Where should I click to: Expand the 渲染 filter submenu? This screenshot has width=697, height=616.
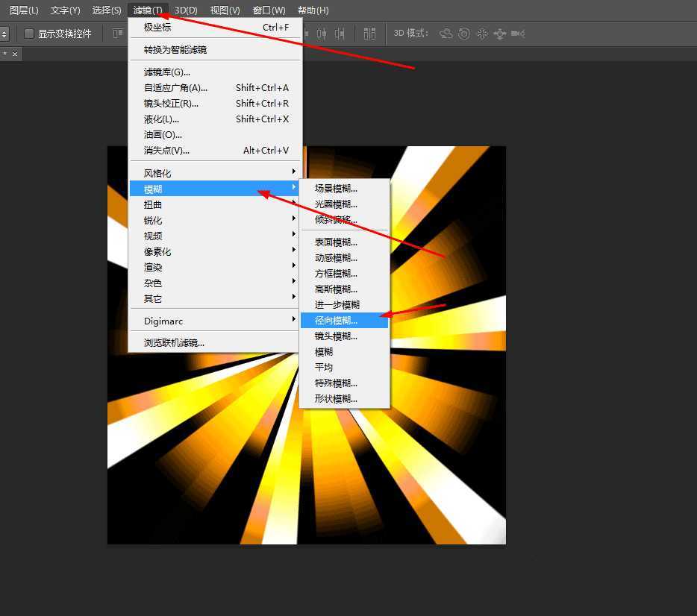click(153, 266)
